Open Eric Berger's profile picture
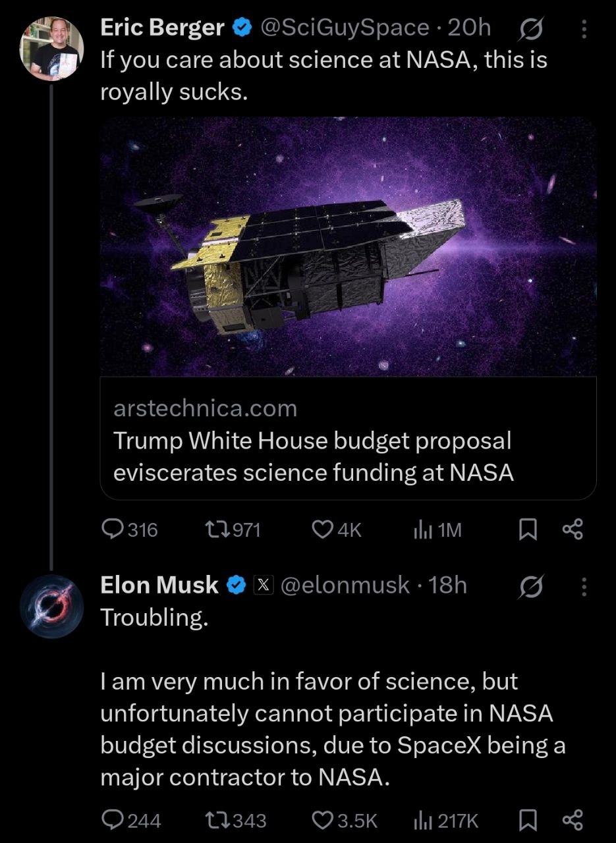 52,49
